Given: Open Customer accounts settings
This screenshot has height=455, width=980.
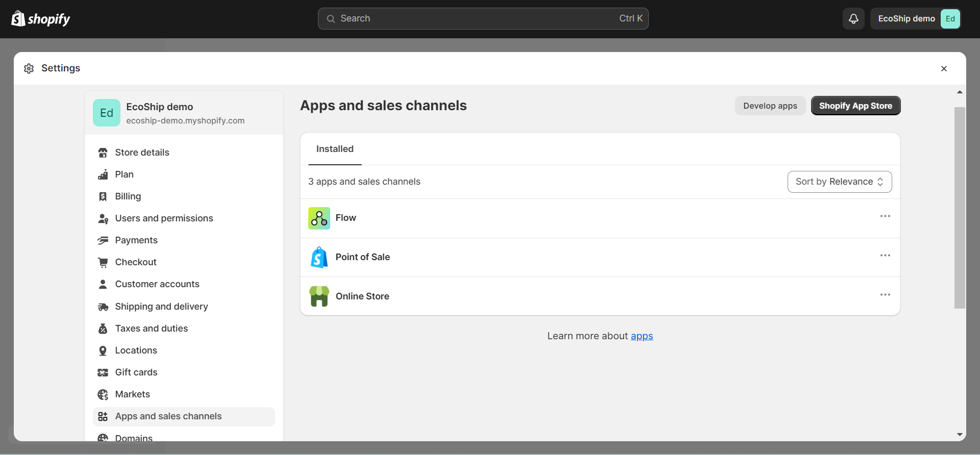Looking at the screenshot, I should coord(184,284).
